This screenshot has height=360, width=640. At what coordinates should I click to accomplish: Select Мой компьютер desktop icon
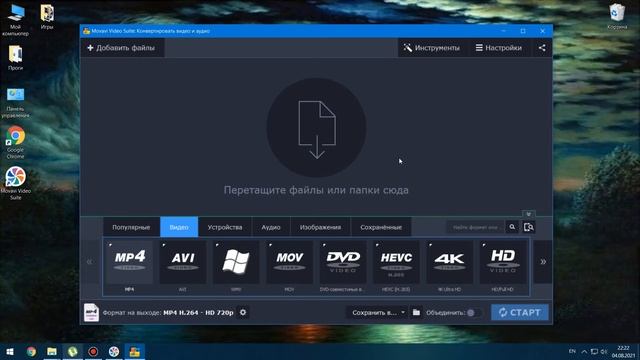click(15, 20)
